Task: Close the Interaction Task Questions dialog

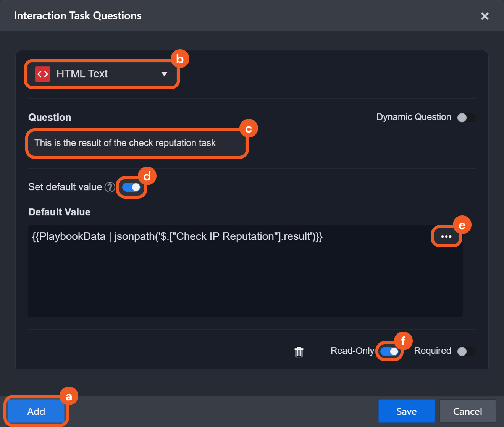Action: (x=485, y=16)
